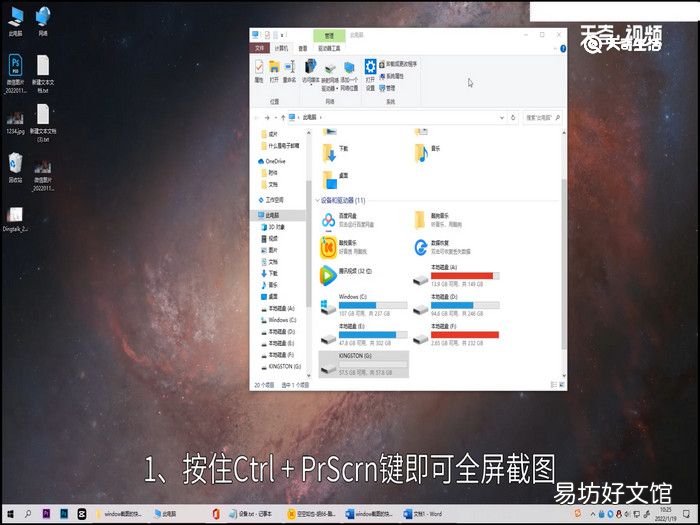Switch to details view layout icon
The height and width of the screenshot is (525, 700).
[x=554, y=385]
